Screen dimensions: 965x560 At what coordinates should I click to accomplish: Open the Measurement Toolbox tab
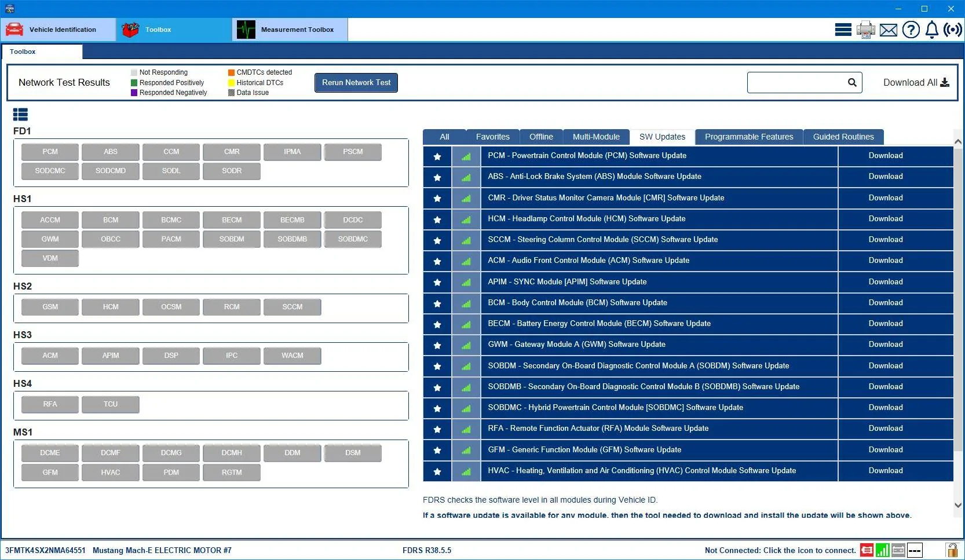coord(290,30)
